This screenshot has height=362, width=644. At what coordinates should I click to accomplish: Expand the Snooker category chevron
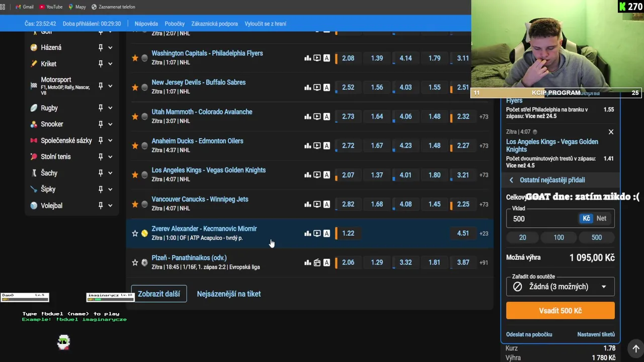110,124
